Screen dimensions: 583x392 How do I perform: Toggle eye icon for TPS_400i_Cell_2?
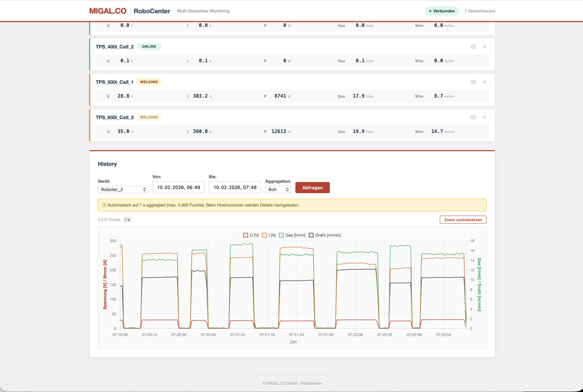point(473,47)
